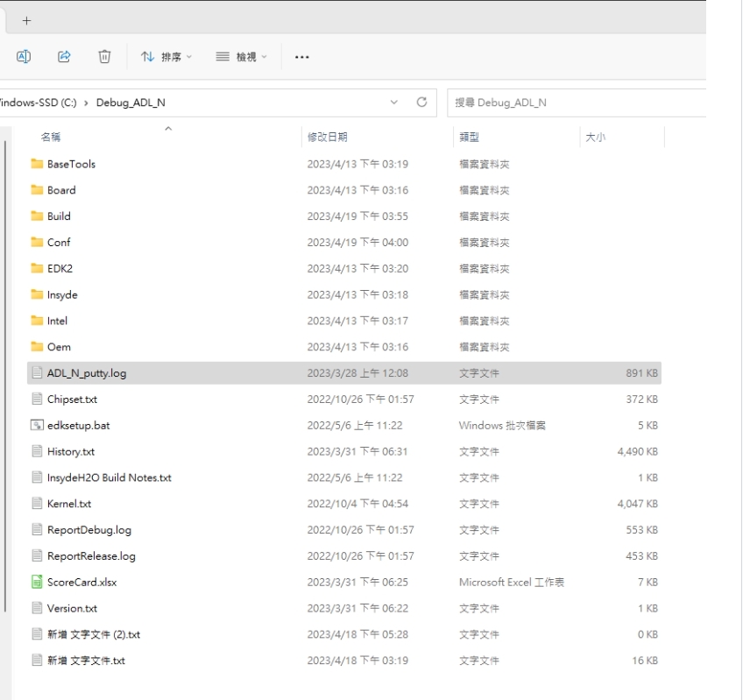The height and width of the screenshot is (700, 743).
Task: Open the address bar history dropdown
Action: coord(394,102)
